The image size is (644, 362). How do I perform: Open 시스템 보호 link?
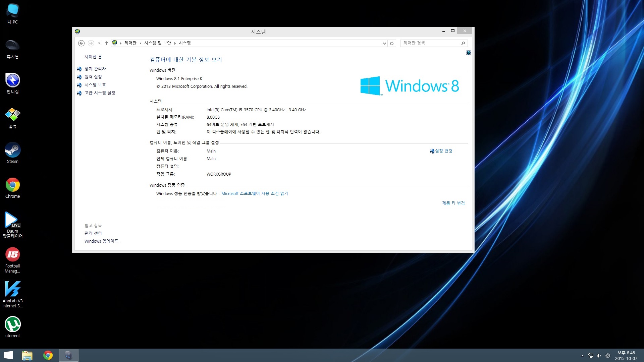(95, 85)
